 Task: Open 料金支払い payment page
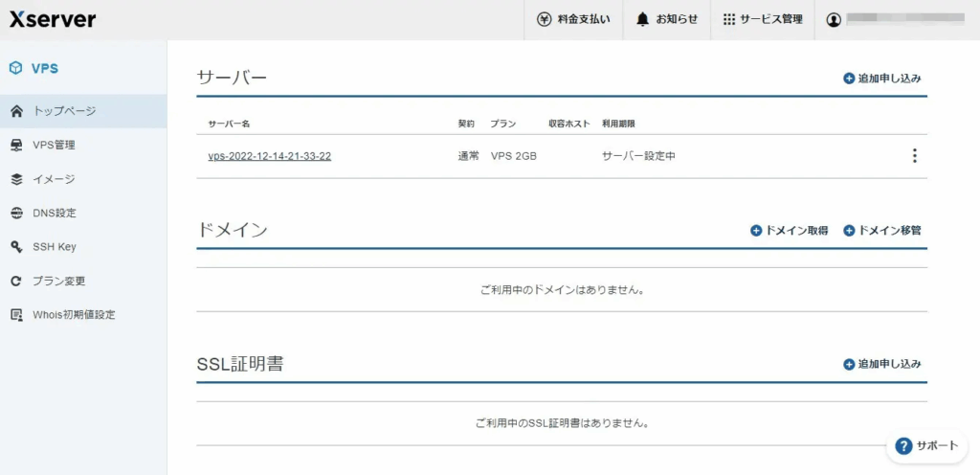click(574, 19)
